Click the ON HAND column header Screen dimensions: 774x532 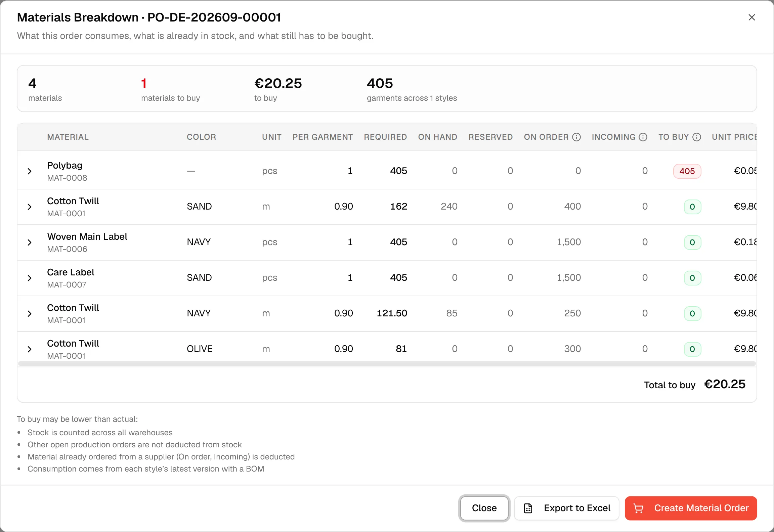click(x=437, y=137)
